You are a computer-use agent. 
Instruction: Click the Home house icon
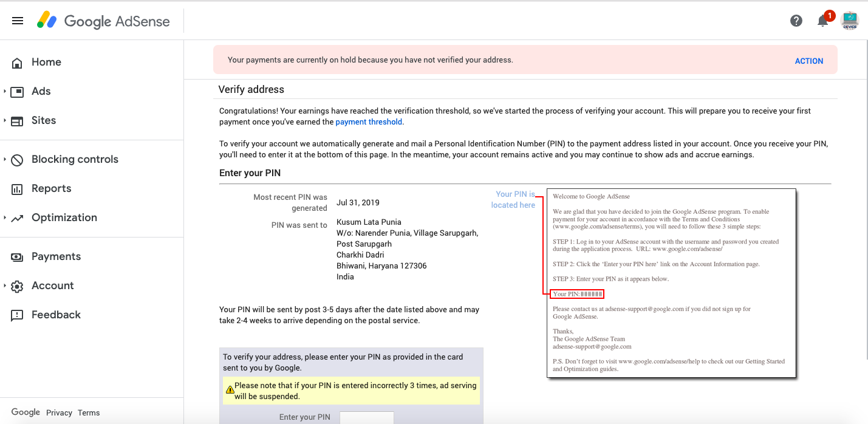17,63
